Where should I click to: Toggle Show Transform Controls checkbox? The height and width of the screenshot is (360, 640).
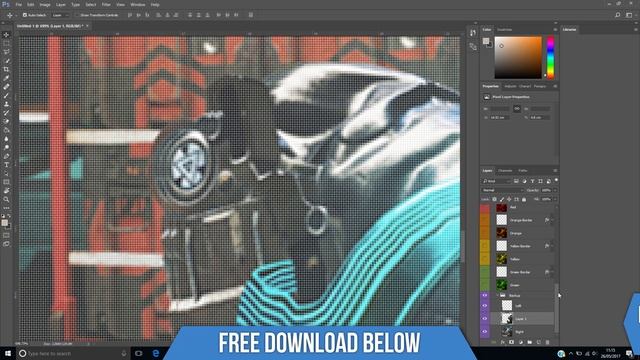point(78,15)
